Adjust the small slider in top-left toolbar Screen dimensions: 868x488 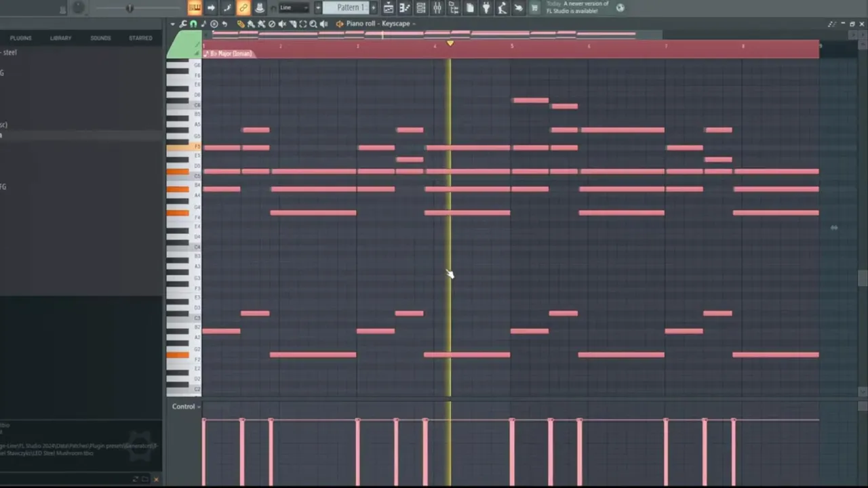[x=129, y=8]
